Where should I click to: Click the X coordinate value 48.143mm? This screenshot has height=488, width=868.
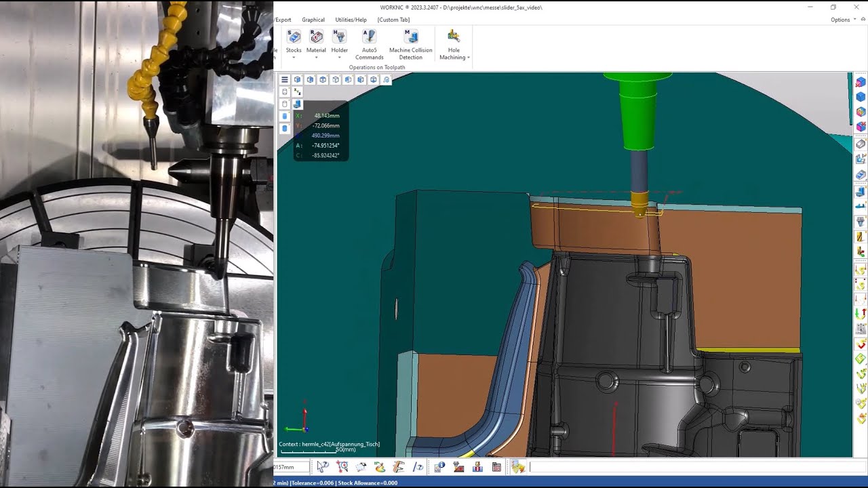pos(327,116)
